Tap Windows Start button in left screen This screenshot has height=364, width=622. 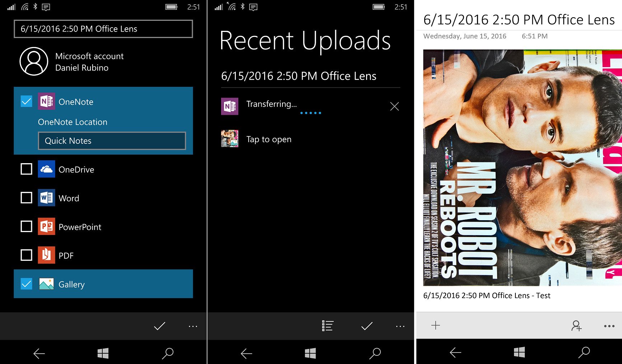pyautogui.click(x=103, y=353)
